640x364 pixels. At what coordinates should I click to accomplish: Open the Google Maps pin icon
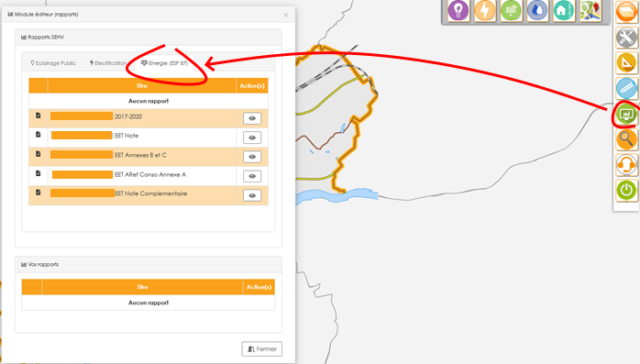tap(590, 11)
